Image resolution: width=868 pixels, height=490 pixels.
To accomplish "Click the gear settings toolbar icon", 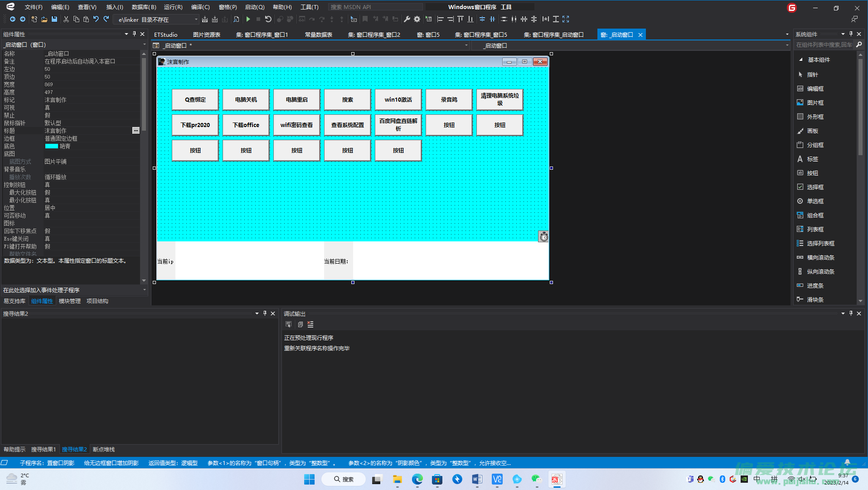I will pos(417,19).
